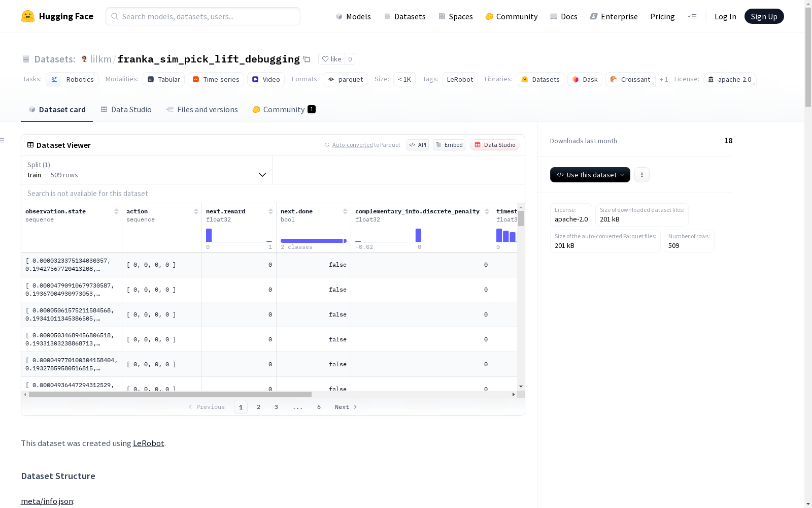Screen dimensions: 812x508
Task: Open Data Studio from the viewer header
Action: click(495, 145)
